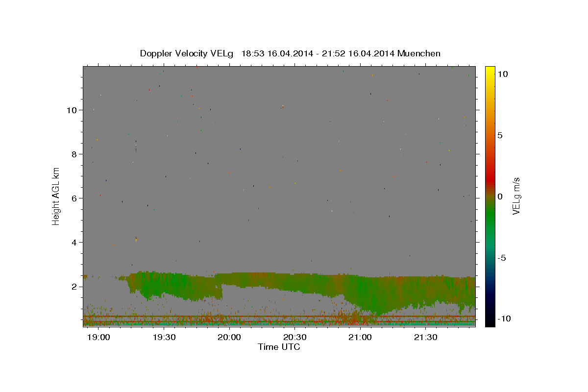Click the 19:30 time tick label
The height and width of the screenshot is (392, 588).
coord(164,338)
